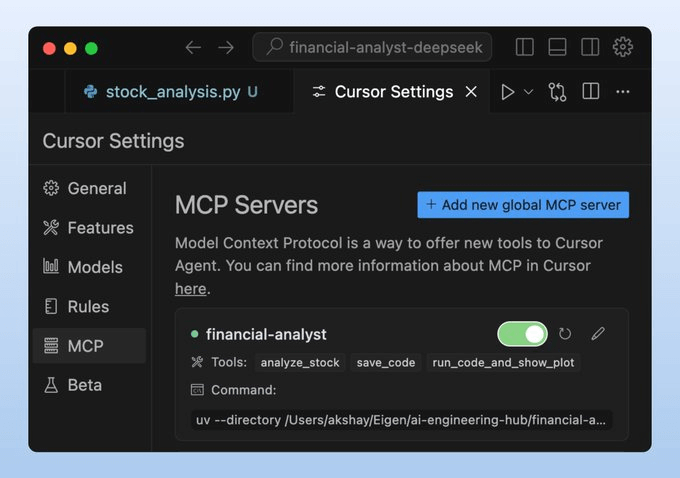Toggle the primary sidebar layout icon
Screen dimensions: 680x478
click(x=525, y=47)
